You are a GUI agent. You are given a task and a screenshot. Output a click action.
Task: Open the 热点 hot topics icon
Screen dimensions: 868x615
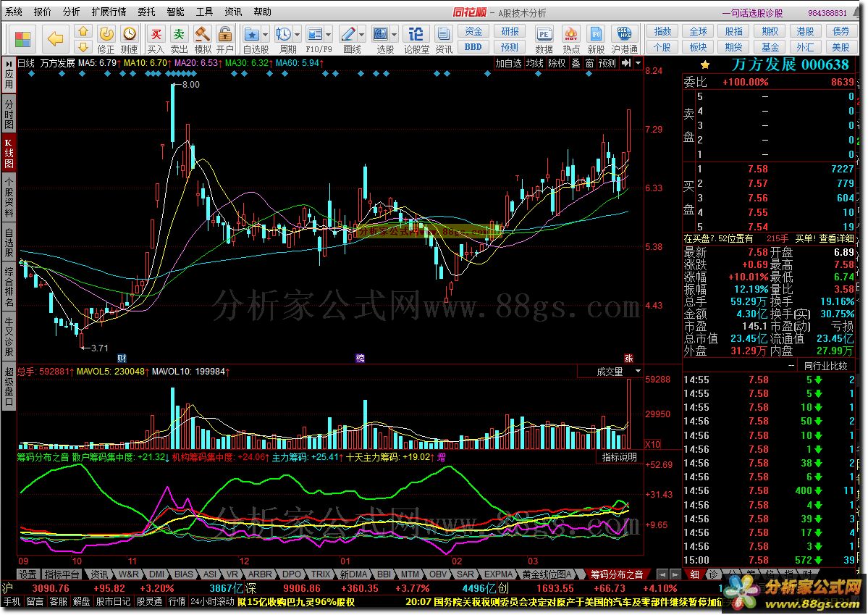[570, 39]
